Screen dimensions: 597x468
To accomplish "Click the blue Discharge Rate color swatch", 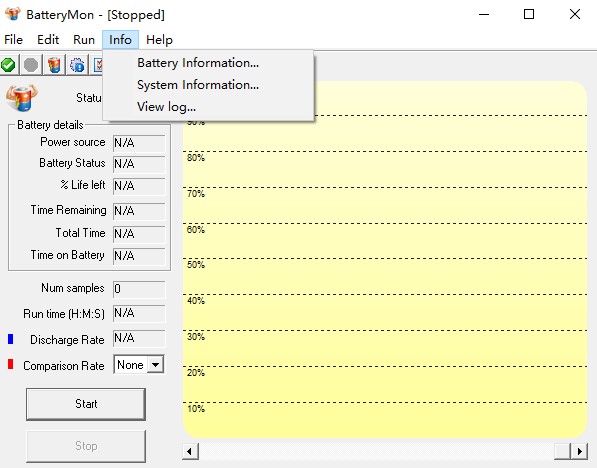I will [x=11, y=339].
